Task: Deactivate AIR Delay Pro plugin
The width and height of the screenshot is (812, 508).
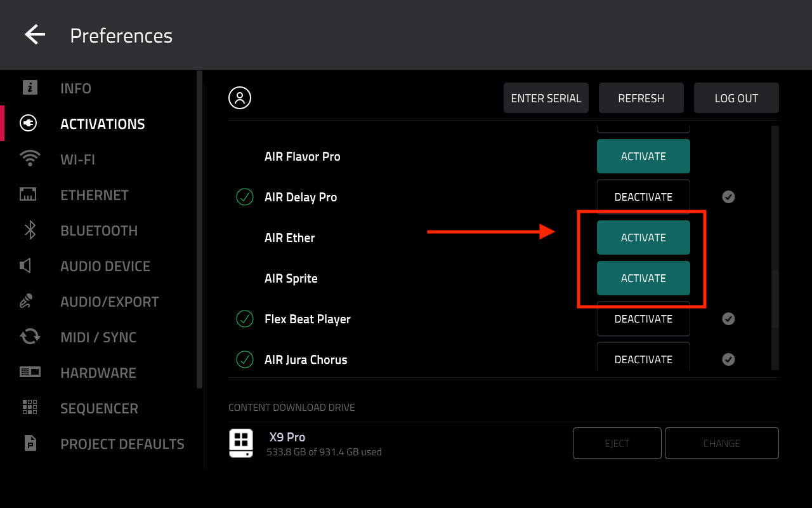Action: point(643,197)
